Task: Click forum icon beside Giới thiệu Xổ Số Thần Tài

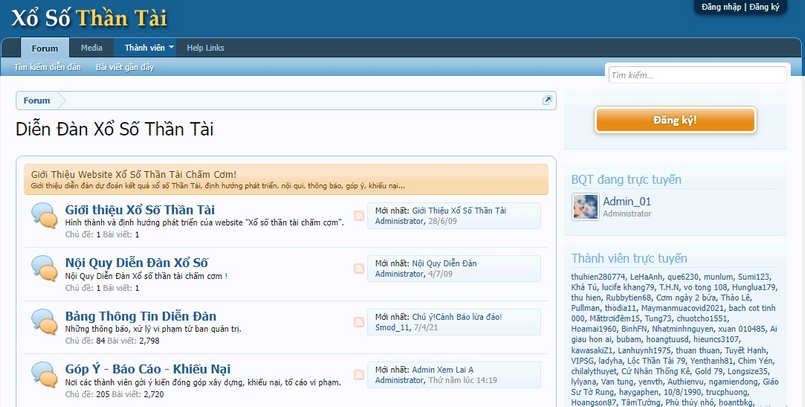Action: click(x=43, y=215)
